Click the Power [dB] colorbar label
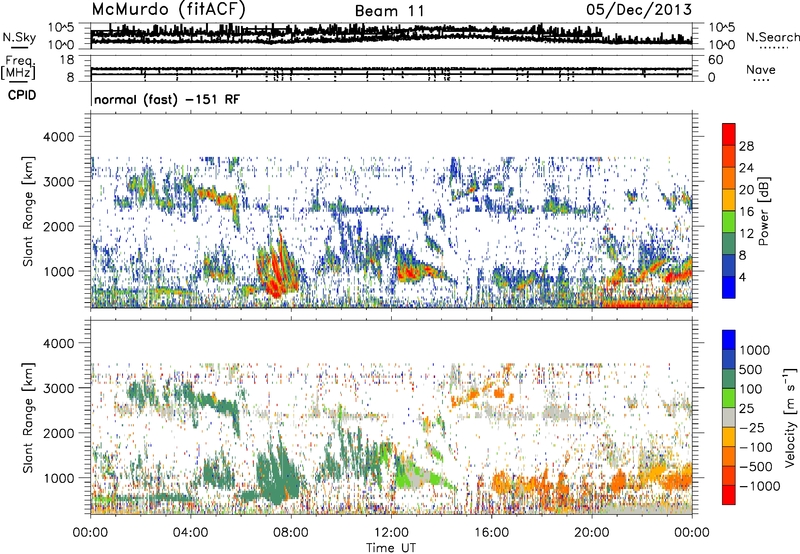 [x=764, y=211]
